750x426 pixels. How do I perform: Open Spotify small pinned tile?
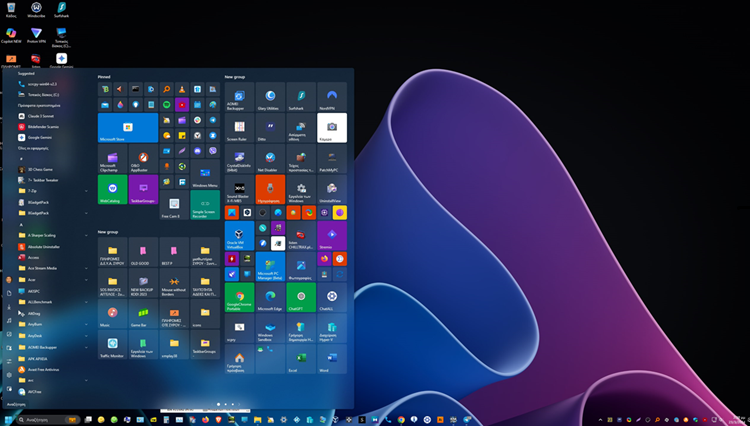point(166,105)
